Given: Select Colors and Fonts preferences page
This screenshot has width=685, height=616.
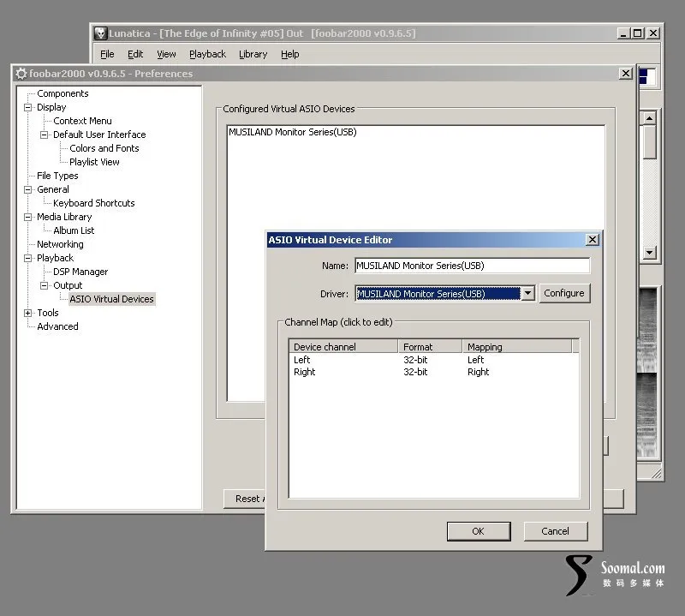Looking at the screenshot, I should [x=104, y=148].
